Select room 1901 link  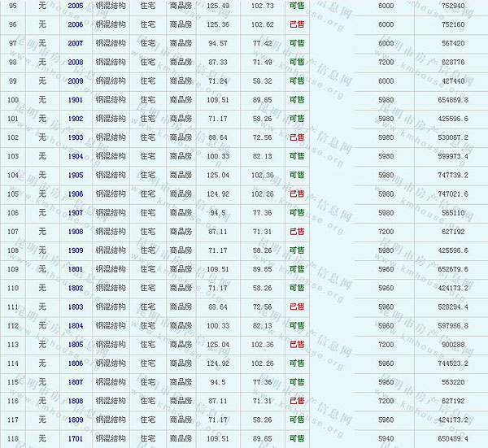[x=75, y=100]
